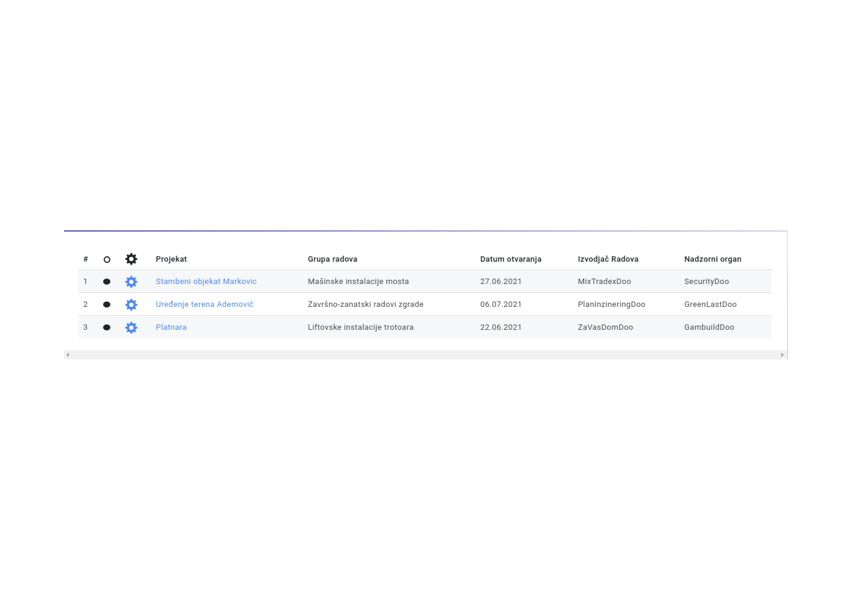Image resolution: width=868 pixels, height=603 pixels.
Task: Click the Datum otvaranja column header
Action: point(511,259)
